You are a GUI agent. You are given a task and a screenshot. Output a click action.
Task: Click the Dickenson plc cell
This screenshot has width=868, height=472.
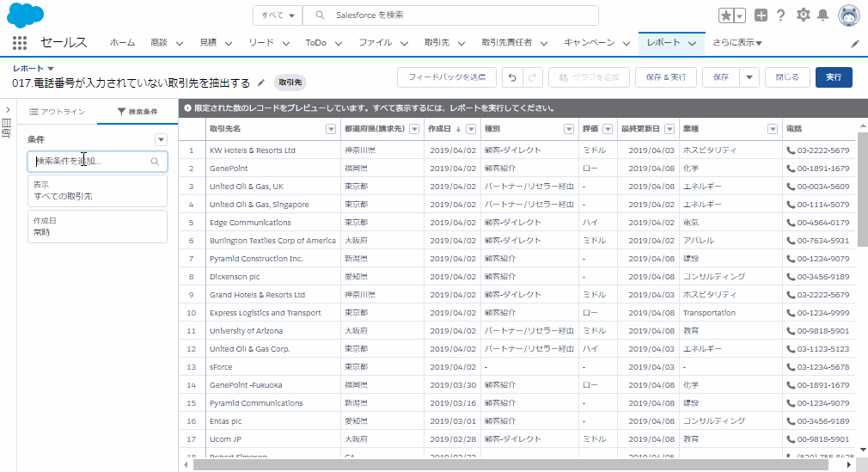tap(273, 277)
